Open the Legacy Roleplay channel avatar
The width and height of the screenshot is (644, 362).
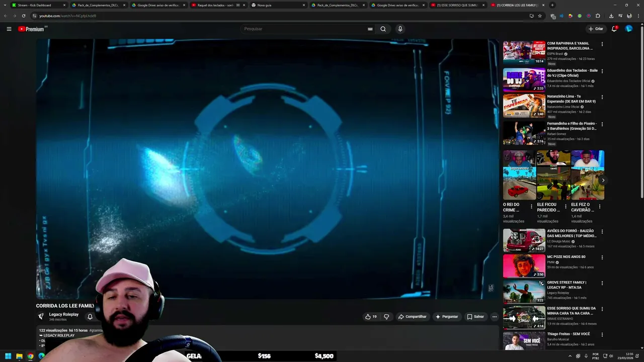(x=41, y=317)
